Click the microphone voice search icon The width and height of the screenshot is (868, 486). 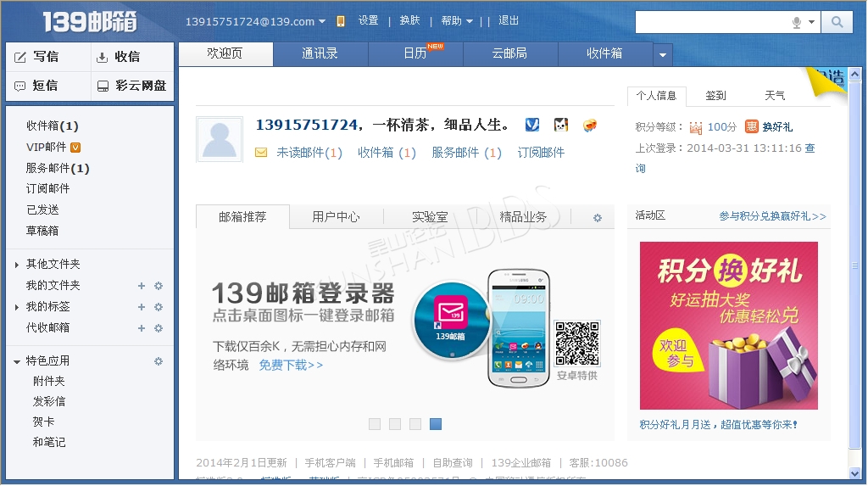tap(797, 23)
